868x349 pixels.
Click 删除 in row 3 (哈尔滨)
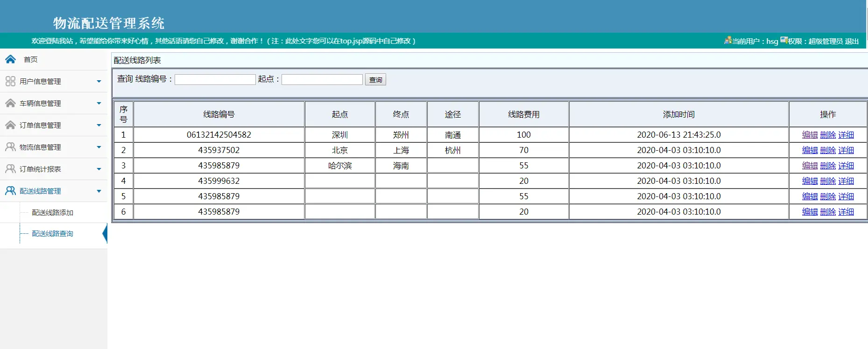click(828, 166)
